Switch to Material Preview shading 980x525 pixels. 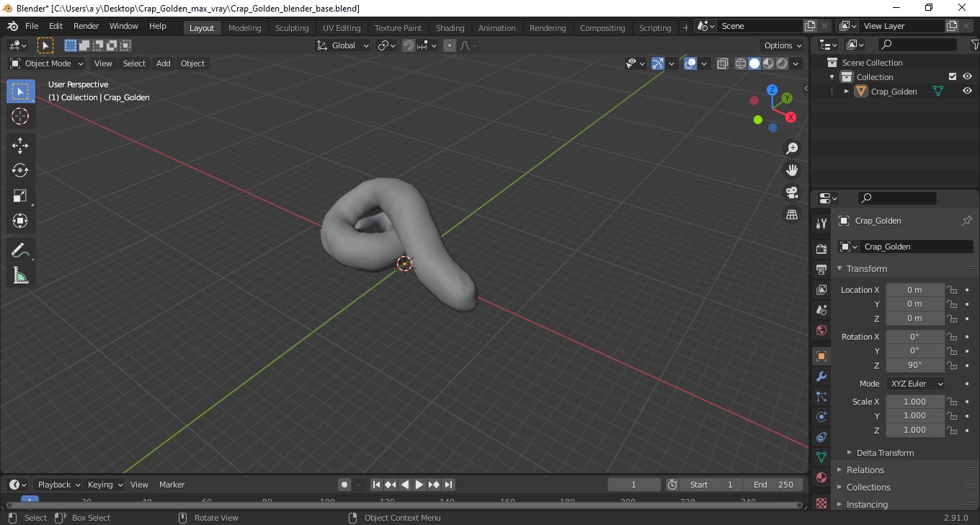click(768, 63)
